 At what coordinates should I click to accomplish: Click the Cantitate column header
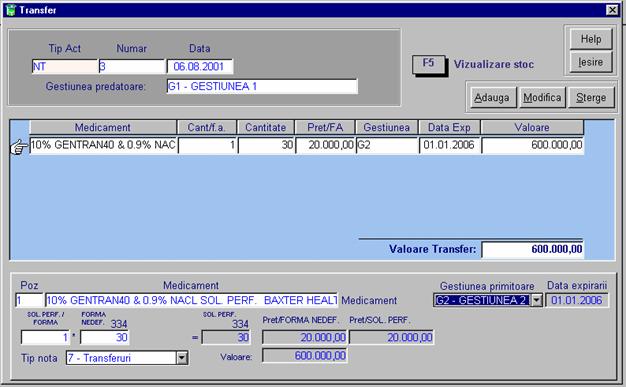(x=265, y=127)
